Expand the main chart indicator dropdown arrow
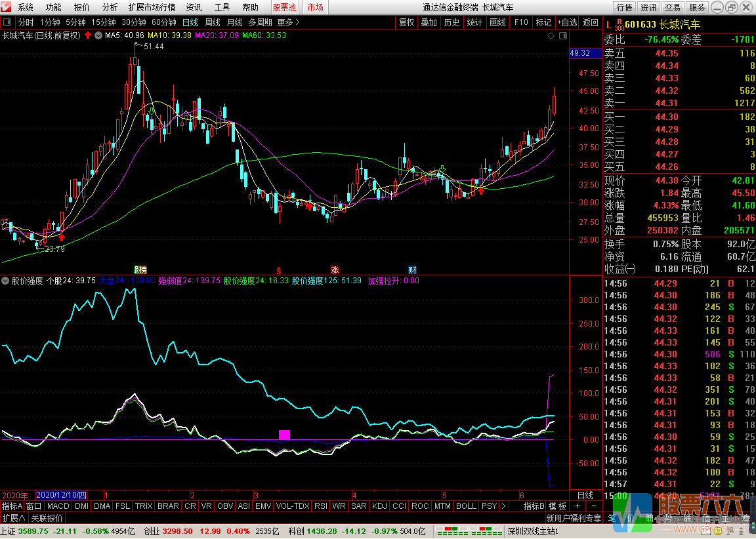The width and height of the screenshot is (756, 539). click(x=98, y=35)
